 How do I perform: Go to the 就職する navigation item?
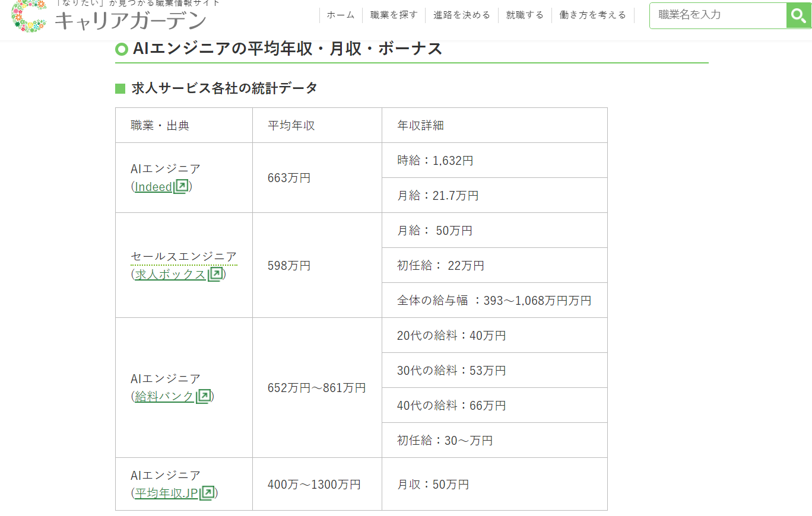pos(525,15)
